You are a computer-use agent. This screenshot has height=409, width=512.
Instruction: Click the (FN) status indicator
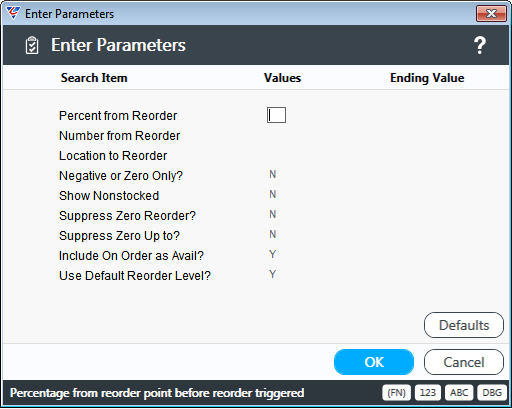point(396,393)
